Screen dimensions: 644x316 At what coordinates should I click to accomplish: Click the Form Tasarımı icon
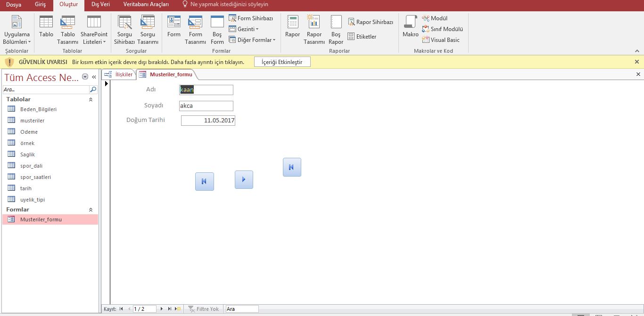click(x=195, y=30)
